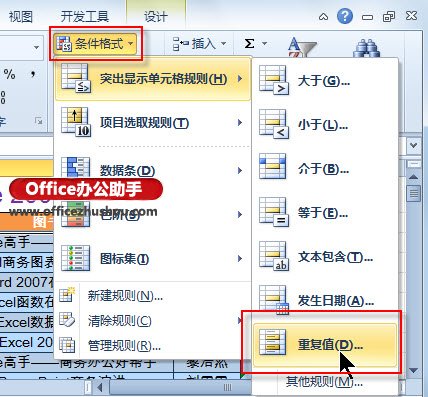The height and width of the screenshot is (397, 428).
Task: Open the 项目选取规则(T) submenu
Action: tap(153, 123)
